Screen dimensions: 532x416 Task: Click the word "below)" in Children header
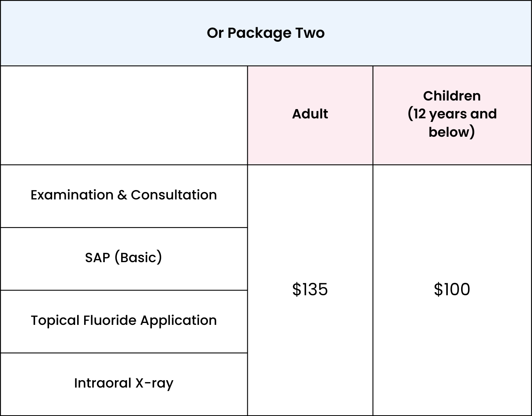click(x=452, y=132)
